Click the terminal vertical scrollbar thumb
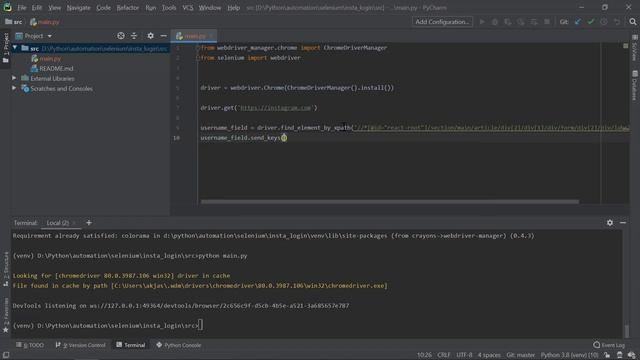 point(627,330)
